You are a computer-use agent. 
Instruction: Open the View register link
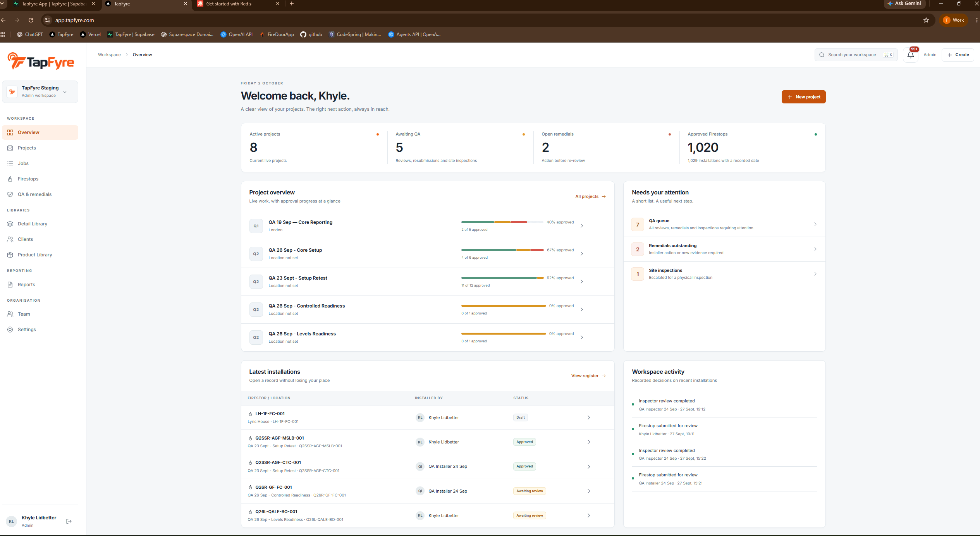588,376
